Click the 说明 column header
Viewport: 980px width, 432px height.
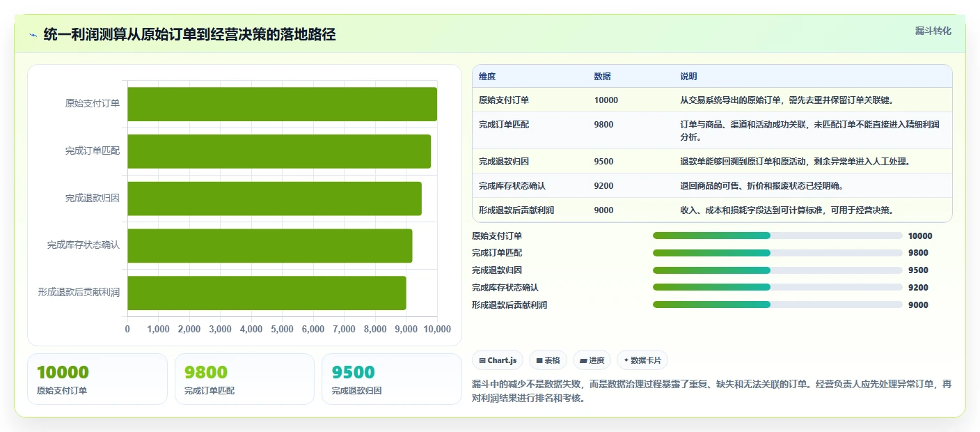tap(688, 77)
